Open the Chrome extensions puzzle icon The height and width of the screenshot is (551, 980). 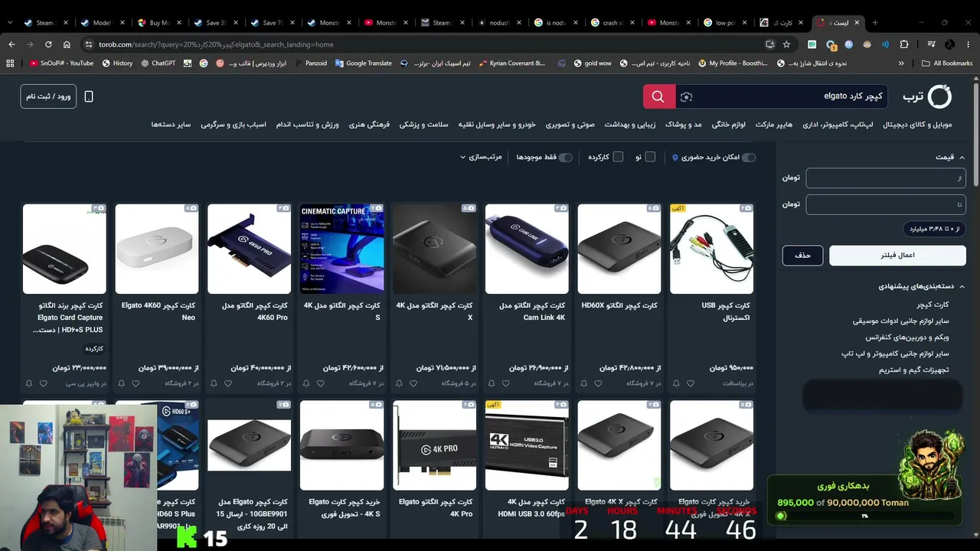pos(904,44)
